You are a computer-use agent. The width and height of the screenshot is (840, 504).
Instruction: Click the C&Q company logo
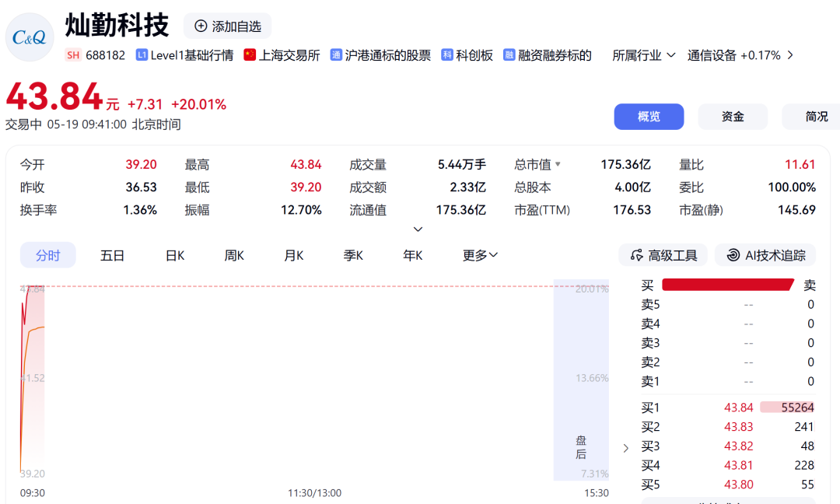(30, 37)
